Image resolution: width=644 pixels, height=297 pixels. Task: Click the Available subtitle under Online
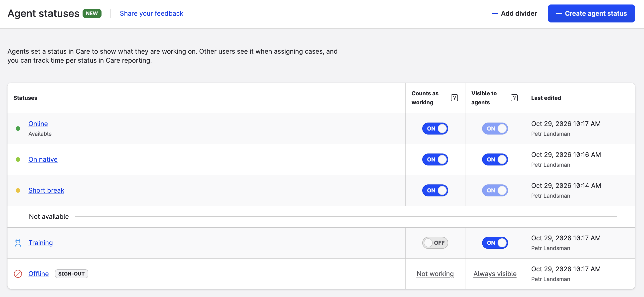(x=40, y=134)
